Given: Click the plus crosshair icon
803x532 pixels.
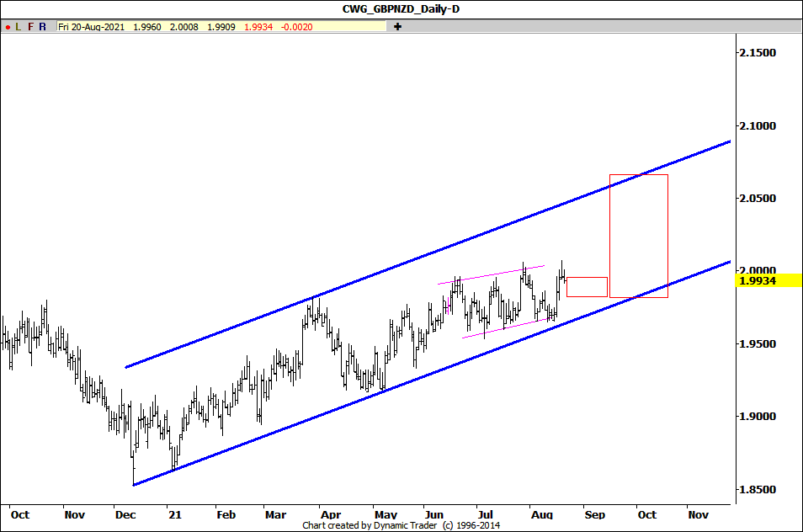Looking at the screenshot, I should click(x=397, y=27).
